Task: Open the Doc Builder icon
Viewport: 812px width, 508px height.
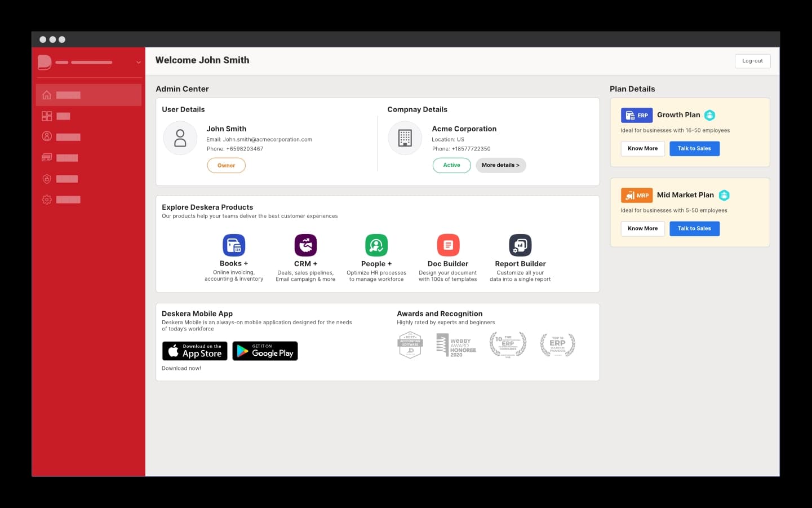Action: click(448, 245)
